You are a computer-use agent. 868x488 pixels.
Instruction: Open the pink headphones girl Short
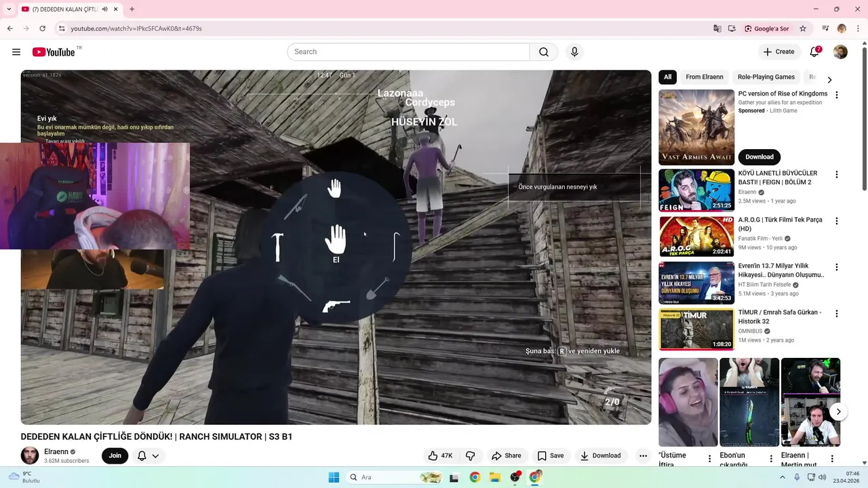[x=688, y=402]
